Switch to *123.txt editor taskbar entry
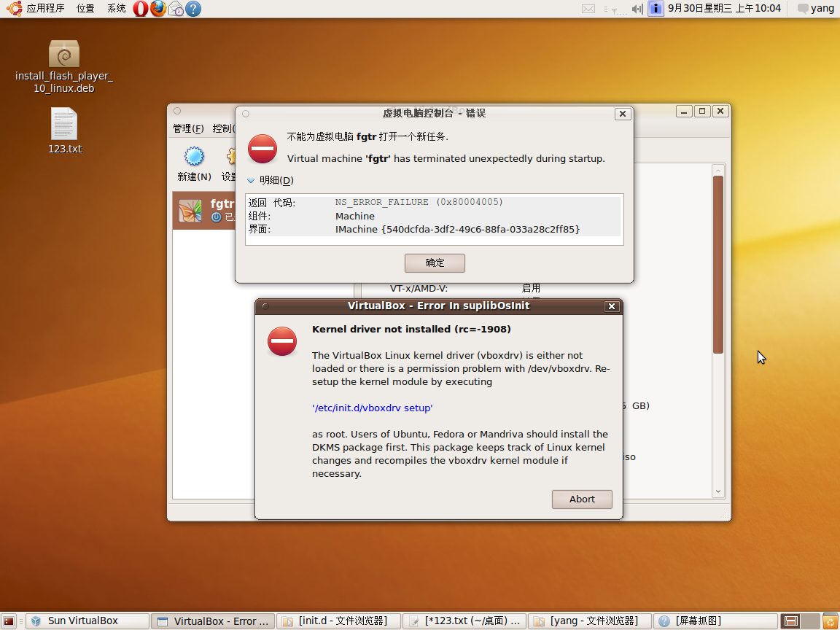The width and height of the screenshot is (840, 630). point(464,621)
